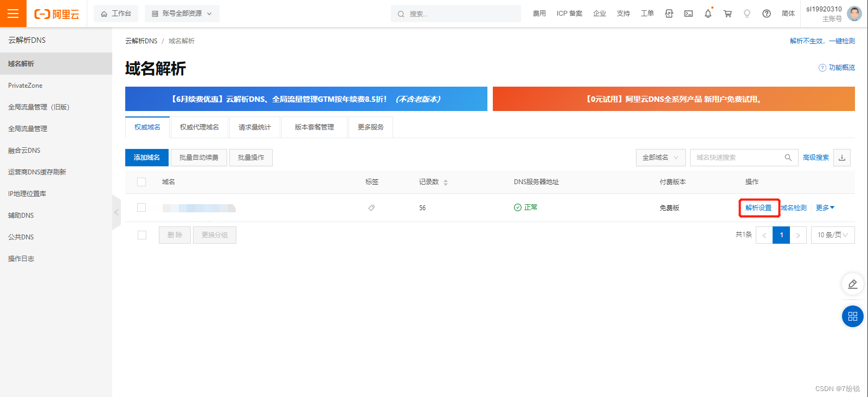Go to previous page arrow
Viewport: 868px width, 397px height.
pos(764,235)
